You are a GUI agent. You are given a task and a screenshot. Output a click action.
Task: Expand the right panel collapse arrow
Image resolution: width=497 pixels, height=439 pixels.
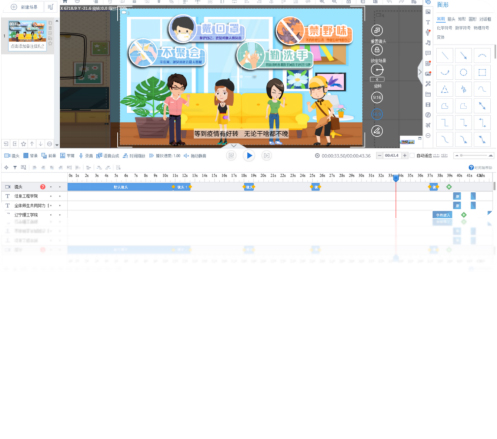pos(420,72)
